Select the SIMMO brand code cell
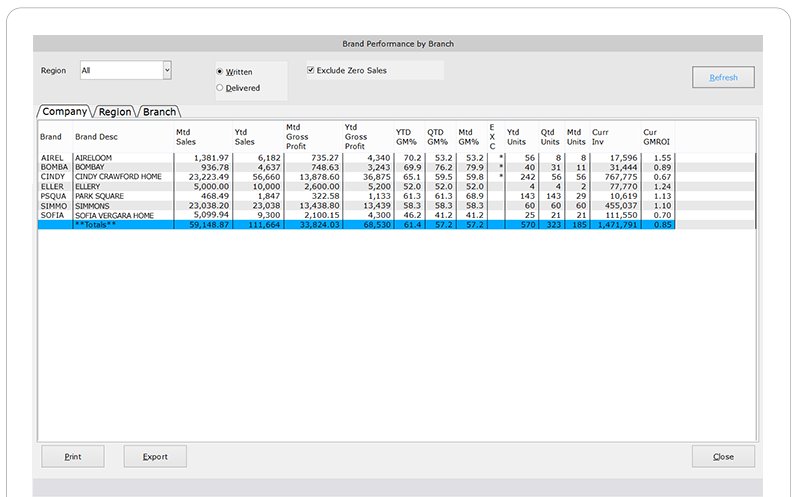 click(54, 206)
